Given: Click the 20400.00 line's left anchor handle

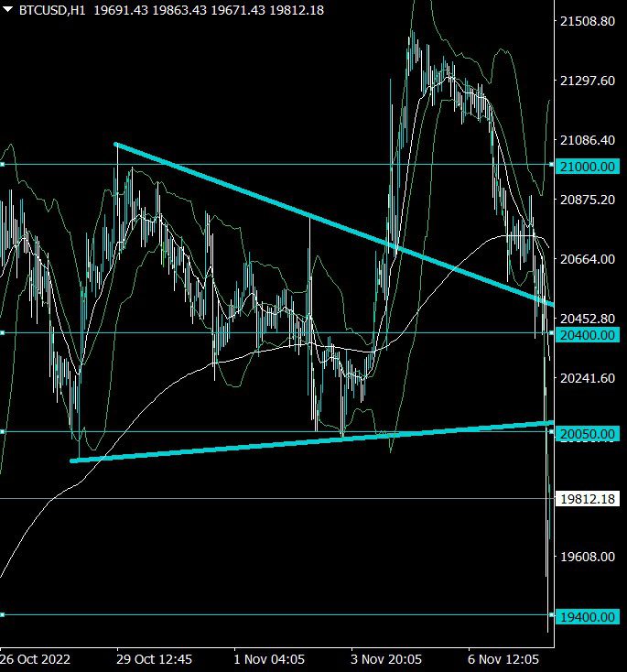Looking at the screenshot, I should click(x=2, y=332).
